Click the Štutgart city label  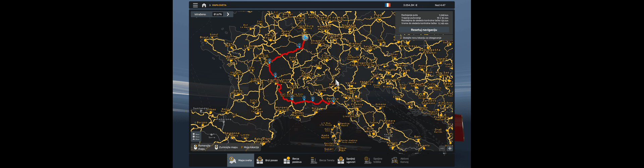click(335, 36)
